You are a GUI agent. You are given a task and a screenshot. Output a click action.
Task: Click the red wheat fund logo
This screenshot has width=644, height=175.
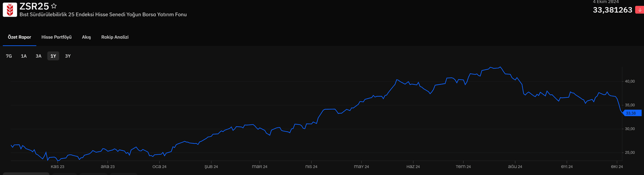click(x=10, y=9)
